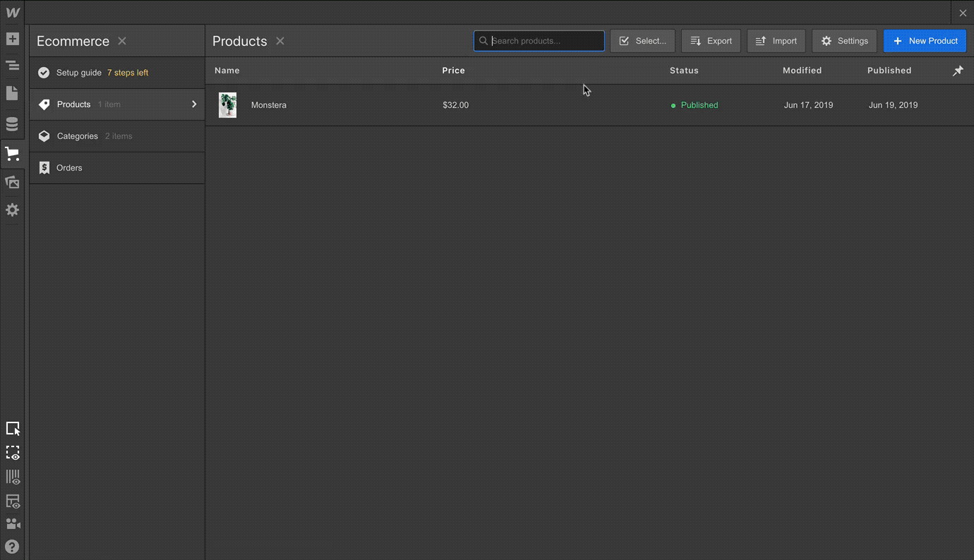The height and width of the screenshot is (560, 974).
Task: Select the Ecommerce shopping cart icon
Action: 13,153
